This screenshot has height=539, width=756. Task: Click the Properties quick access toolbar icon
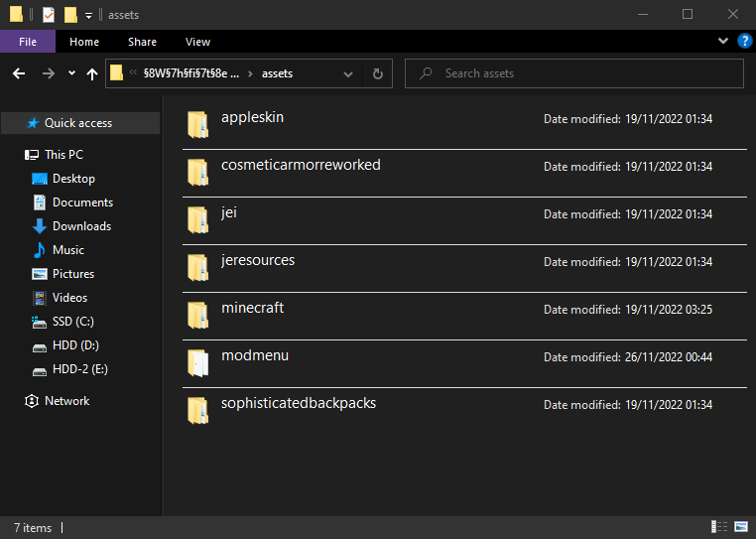point(49,15)
